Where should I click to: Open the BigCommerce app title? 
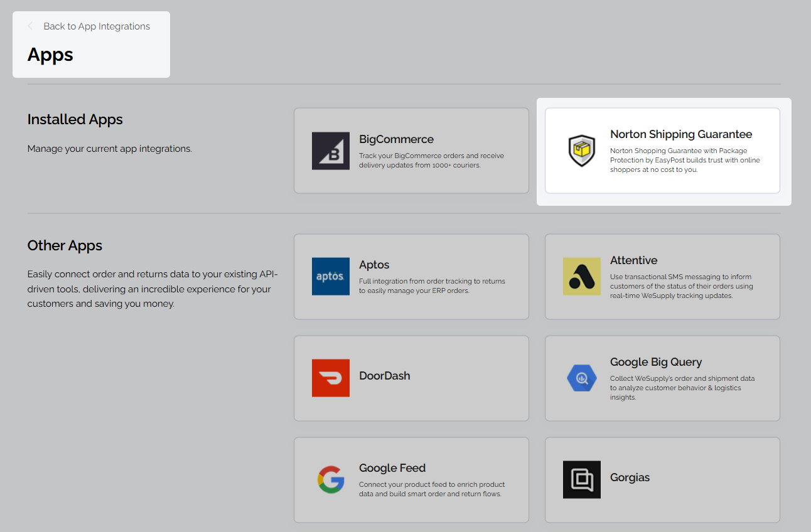(x=396, y=139)
